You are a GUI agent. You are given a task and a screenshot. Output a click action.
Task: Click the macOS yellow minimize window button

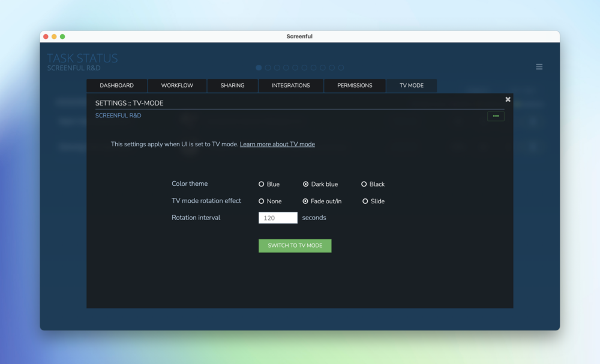coord(54,37)
